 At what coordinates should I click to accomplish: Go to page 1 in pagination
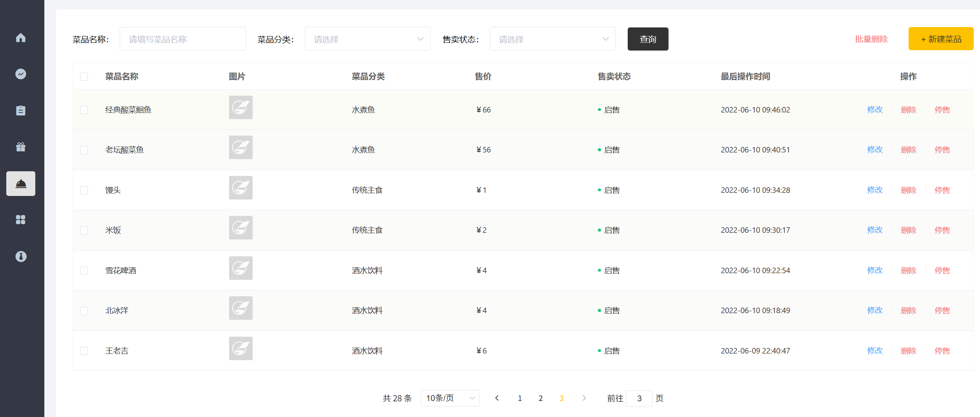pos(520,398)
